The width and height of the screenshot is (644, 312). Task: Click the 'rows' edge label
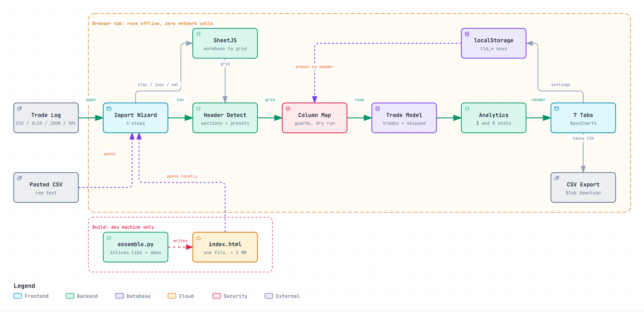pos(359,100)
